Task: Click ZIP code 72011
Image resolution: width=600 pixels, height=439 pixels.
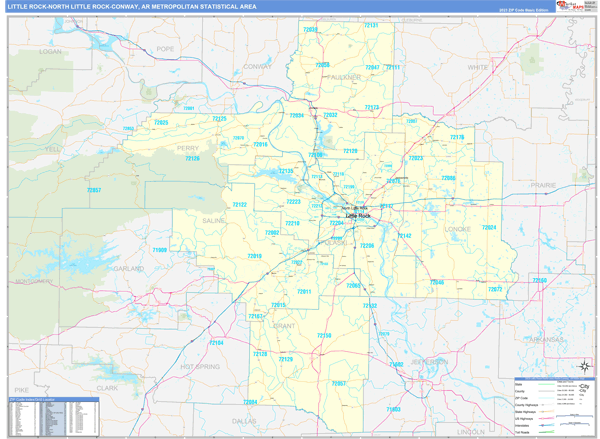Action: tap(304, 292)
